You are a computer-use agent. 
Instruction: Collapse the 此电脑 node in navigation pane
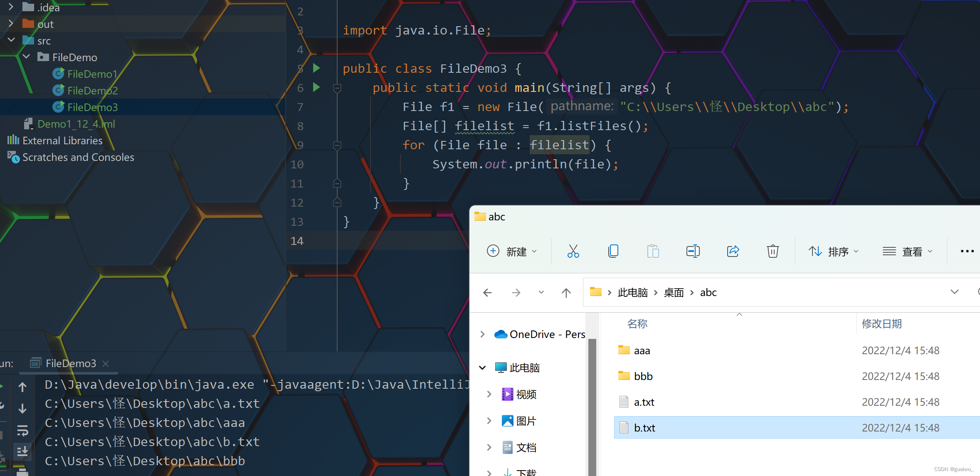click(x=482, y=367)
